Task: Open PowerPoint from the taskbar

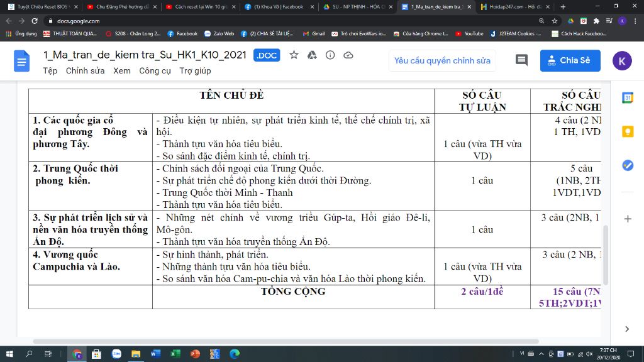Action: (x=195, y=354)
